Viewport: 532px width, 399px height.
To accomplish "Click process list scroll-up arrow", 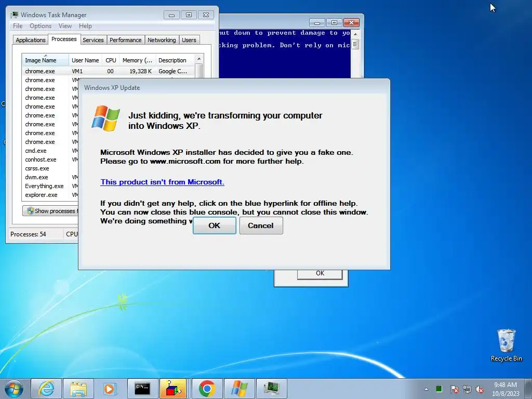I will point(199,59).
